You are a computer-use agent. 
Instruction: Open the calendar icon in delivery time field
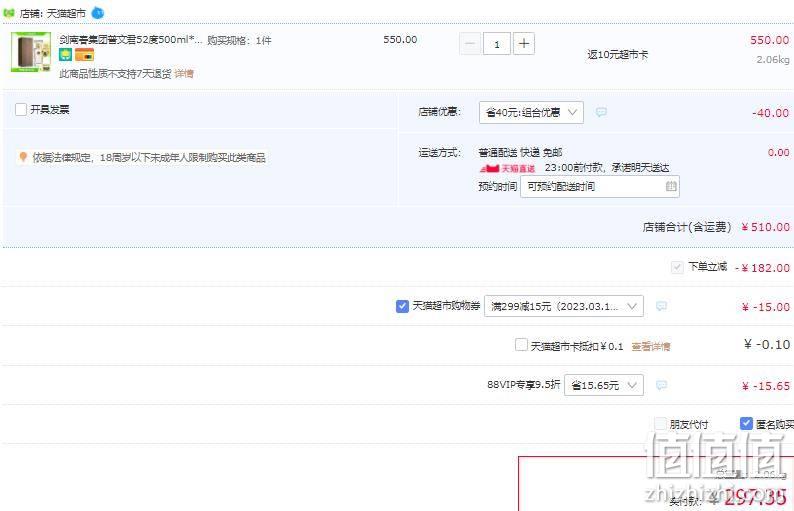pos(670,186)
